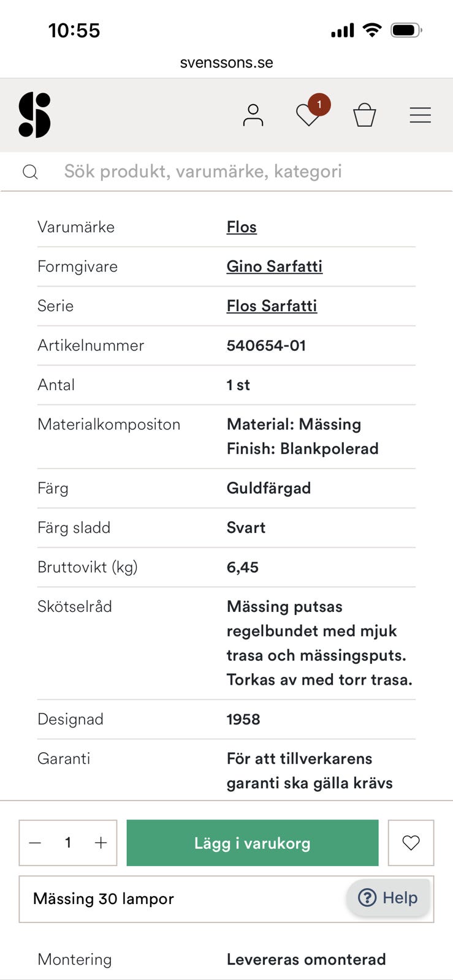Open the shopping basket icon

[x=364, y=115]
